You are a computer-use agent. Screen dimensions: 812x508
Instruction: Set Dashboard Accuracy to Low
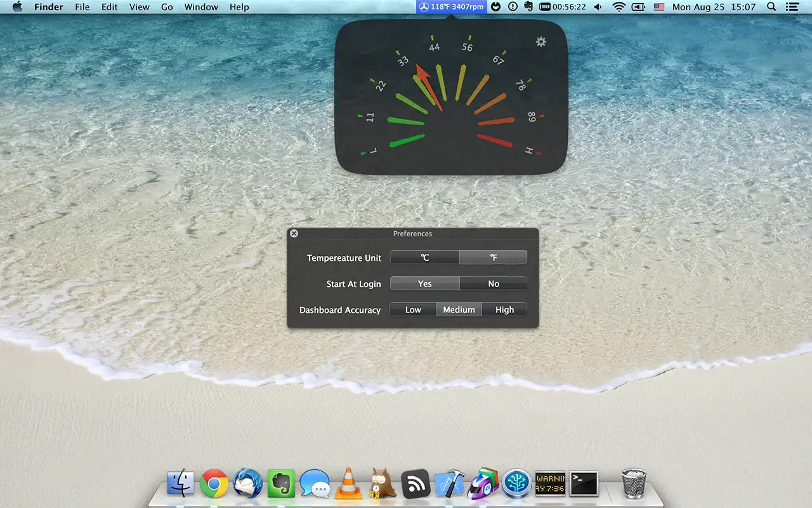pyautogui.click(x=413, y=310)
